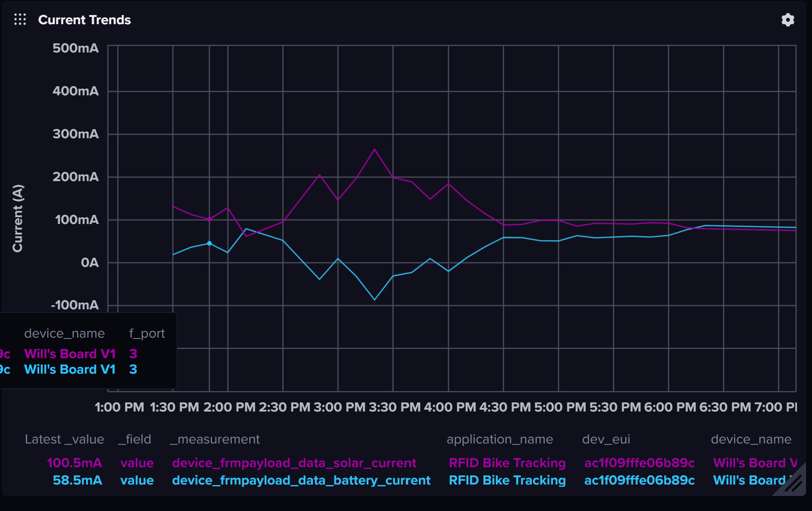Select the device_frmpayload_data_battery_current legend entry
Image resolution: width=812 pixels, height=511 pixels.
coord(301,480)
